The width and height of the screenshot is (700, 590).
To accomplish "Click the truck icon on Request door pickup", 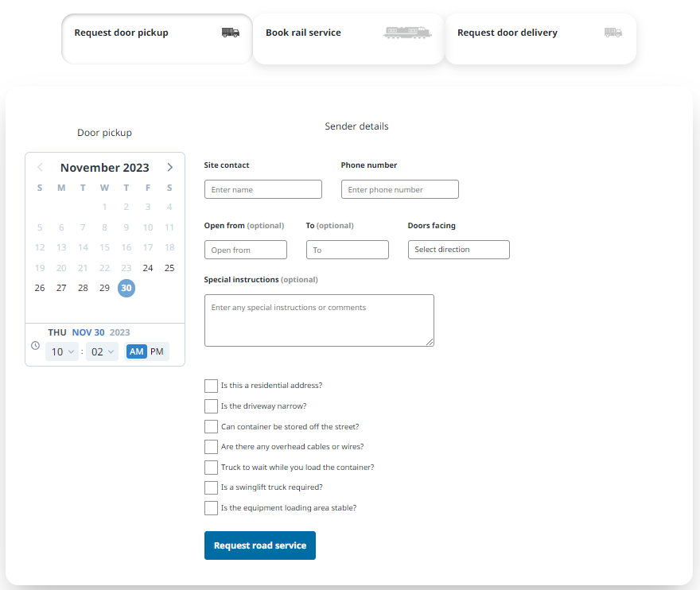I will click(230, 33).
